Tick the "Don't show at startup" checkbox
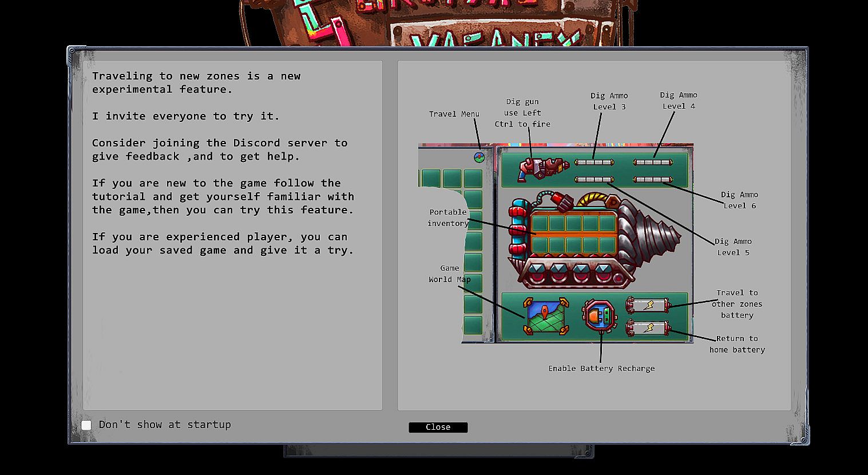 pyautogui.click(x=86, y=425)
